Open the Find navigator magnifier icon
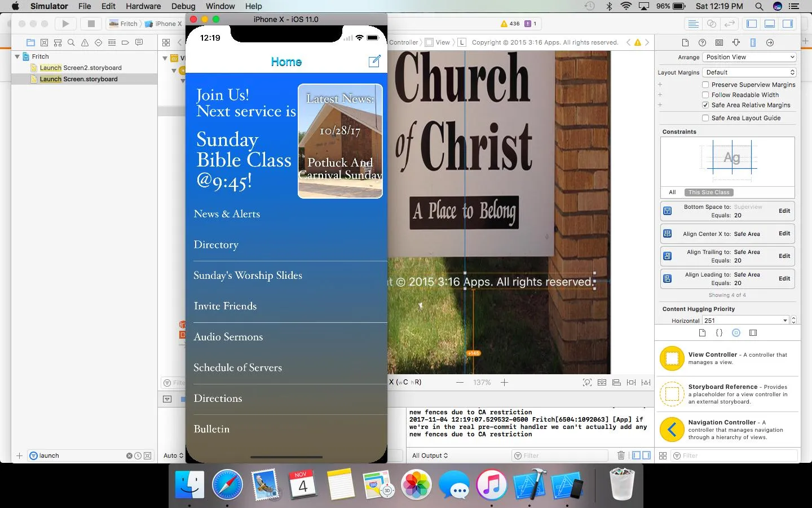Image resolution: width=812 pixels, height=508 pixels. click(x=71, y=42)
